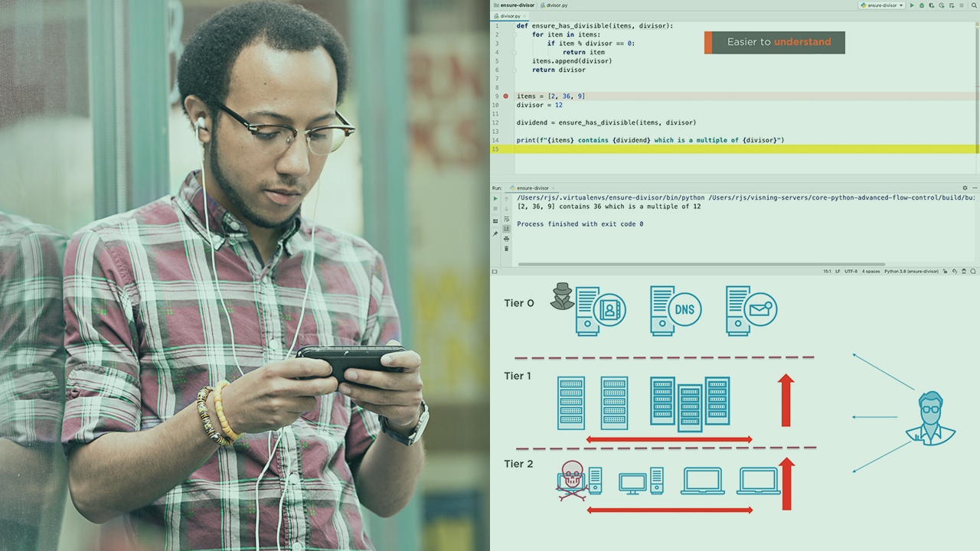Image resolution: width=980 pixels, height=551 pixels.
Task: Rerun the program from the Run panel
Action: 495,198
